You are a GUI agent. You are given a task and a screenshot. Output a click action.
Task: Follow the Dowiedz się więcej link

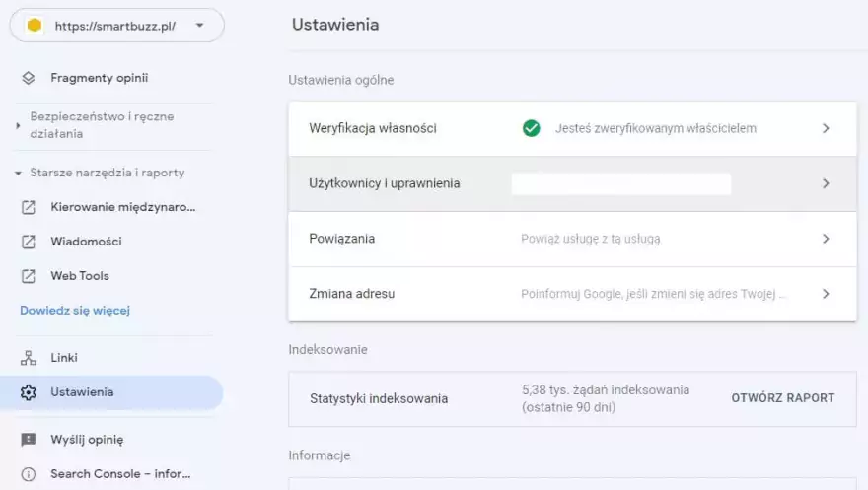click(75, 311)
